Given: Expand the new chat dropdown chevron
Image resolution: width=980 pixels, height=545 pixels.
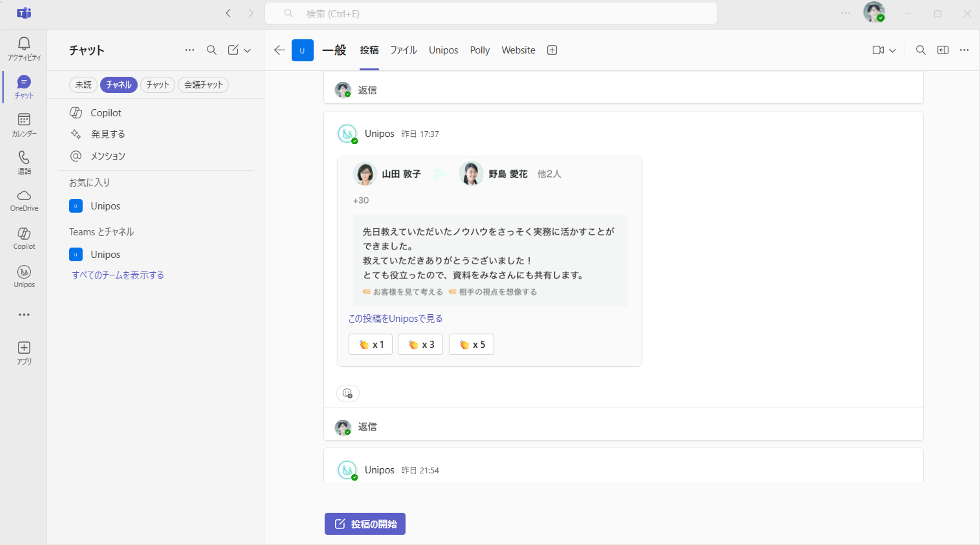Looking at the screenshot, I should pyautogui.click(x=247, y=50).
